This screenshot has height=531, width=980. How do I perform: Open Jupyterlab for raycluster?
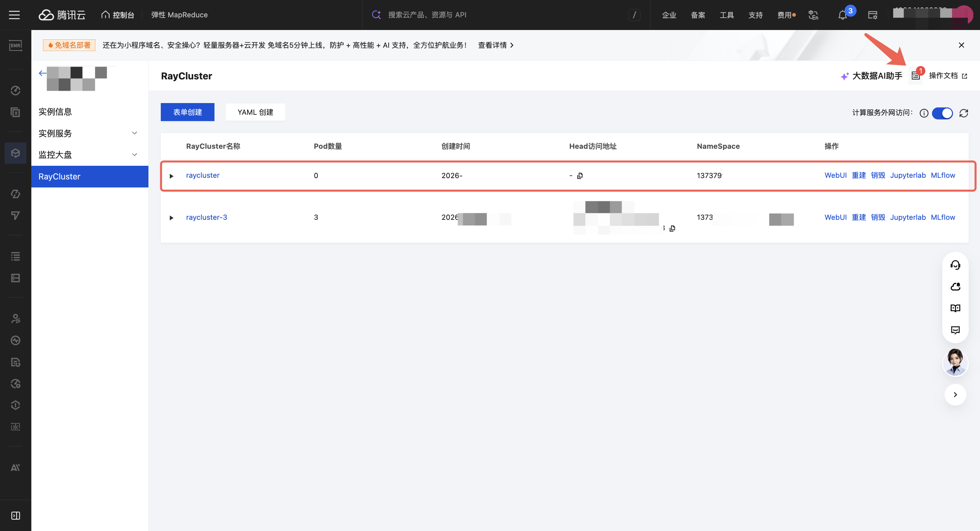(x=908, y=175)
